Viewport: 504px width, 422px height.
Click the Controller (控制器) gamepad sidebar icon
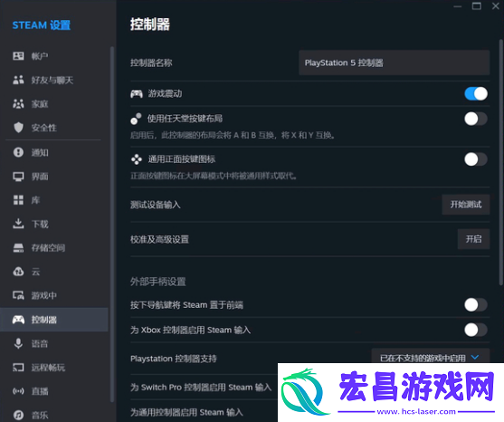click(18, 320)
